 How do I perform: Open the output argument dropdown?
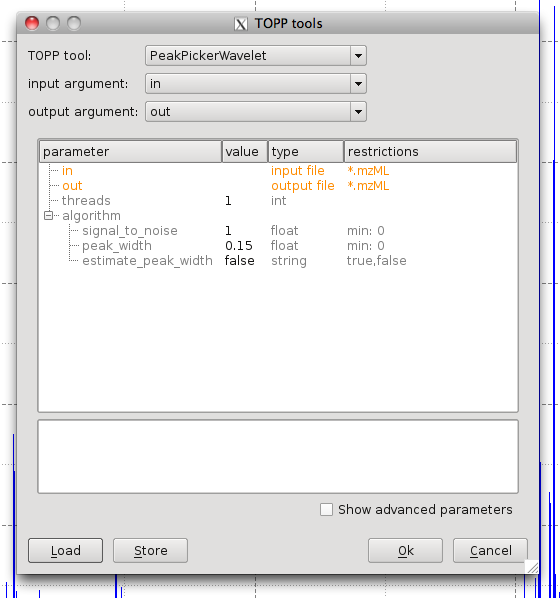[x=256, y=112]
